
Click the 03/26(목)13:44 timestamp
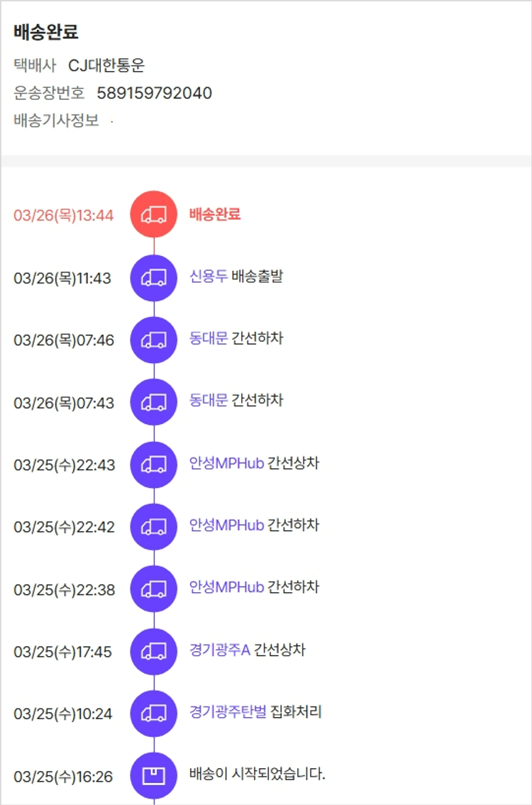64,215
